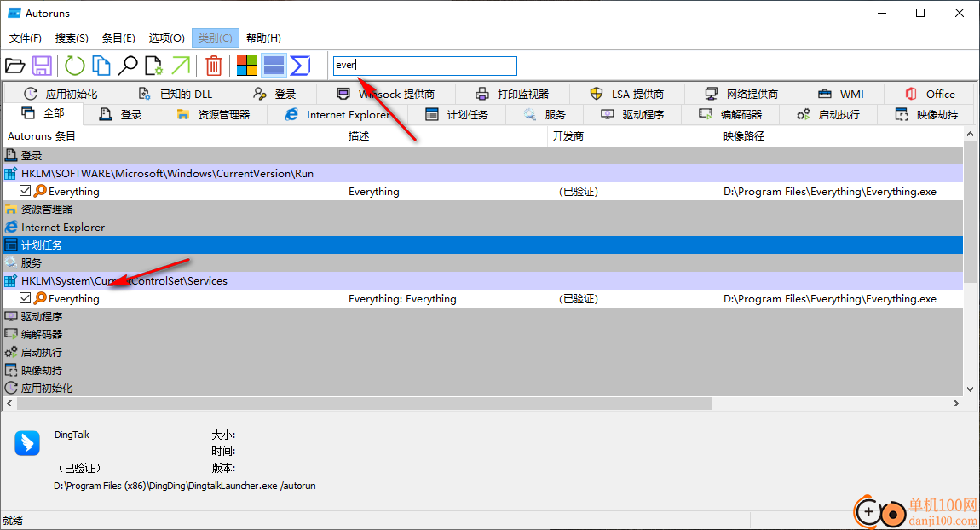The image size is (980, 530).
Task: Click the green Jump to entry arrow icon
Action: (x=181, y=66)
